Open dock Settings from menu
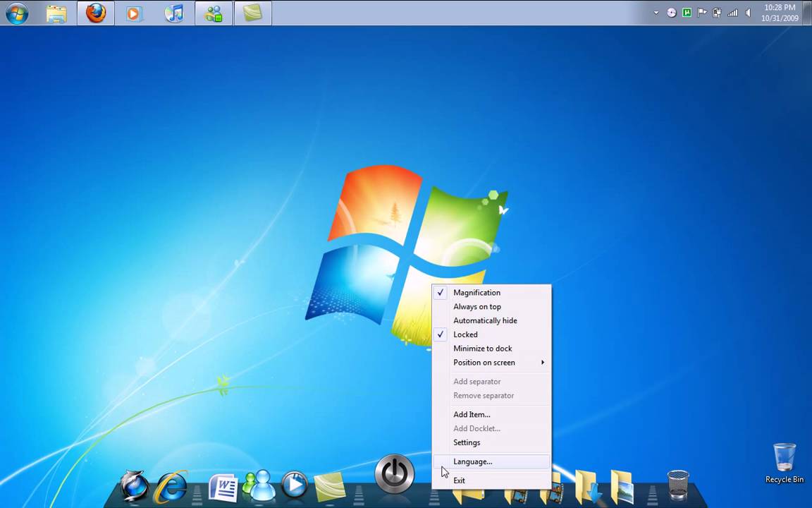812x508 pixels. coord(492,442)
